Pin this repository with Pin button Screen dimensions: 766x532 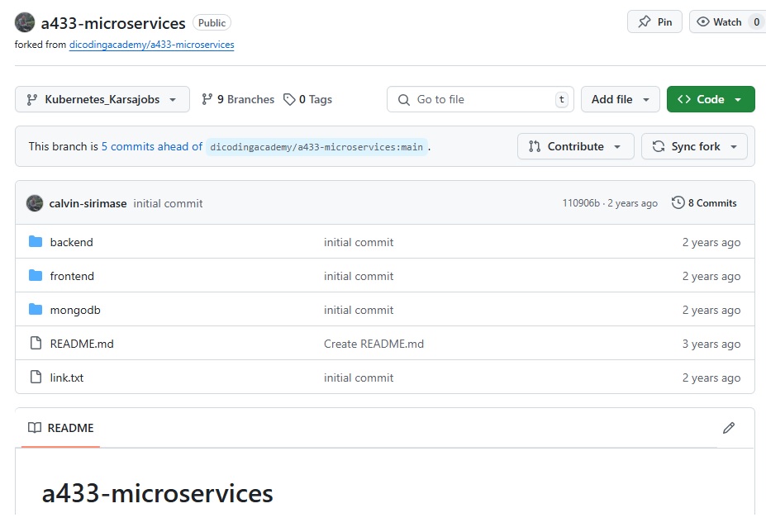pos(654,22)
